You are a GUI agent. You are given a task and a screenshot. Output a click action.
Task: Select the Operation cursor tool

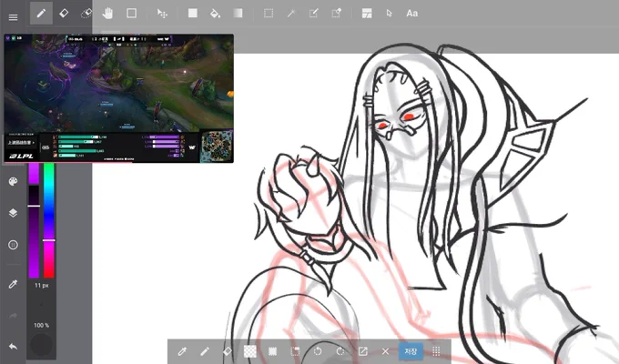pyautogui.click(x=390, y=14)
